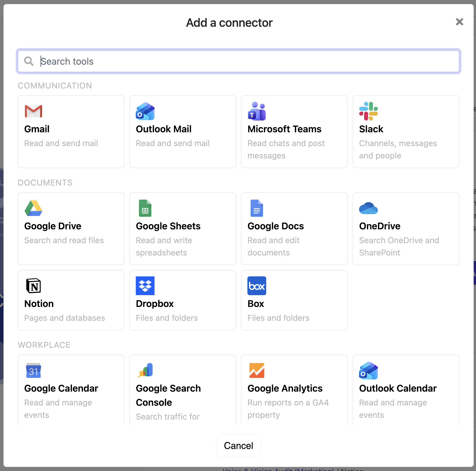476x471 pixels.
Task: Click the blue Box logo icon
Action: 257,286
